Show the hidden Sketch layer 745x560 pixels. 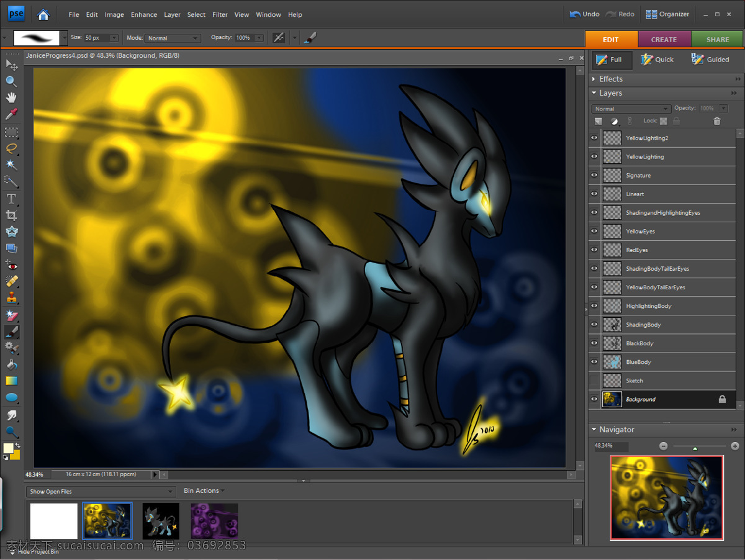[x=594, y=380]
